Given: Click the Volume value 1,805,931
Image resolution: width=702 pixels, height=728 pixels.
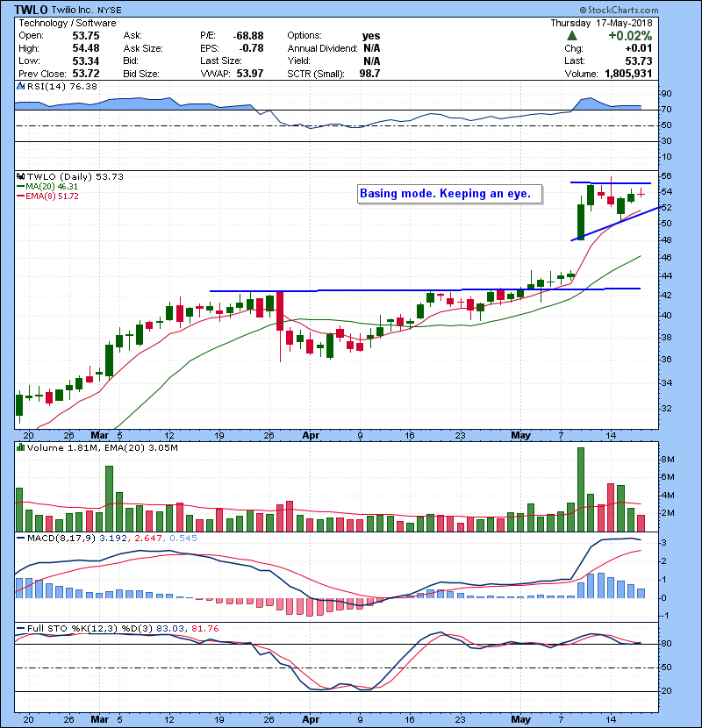Looking at the screenshot, I should (628, 74).
